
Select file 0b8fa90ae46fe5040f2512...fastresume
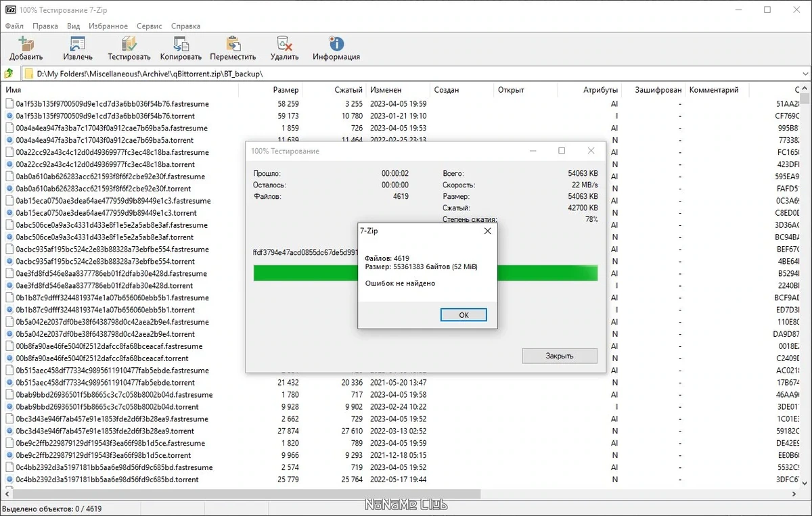(109, 346)
